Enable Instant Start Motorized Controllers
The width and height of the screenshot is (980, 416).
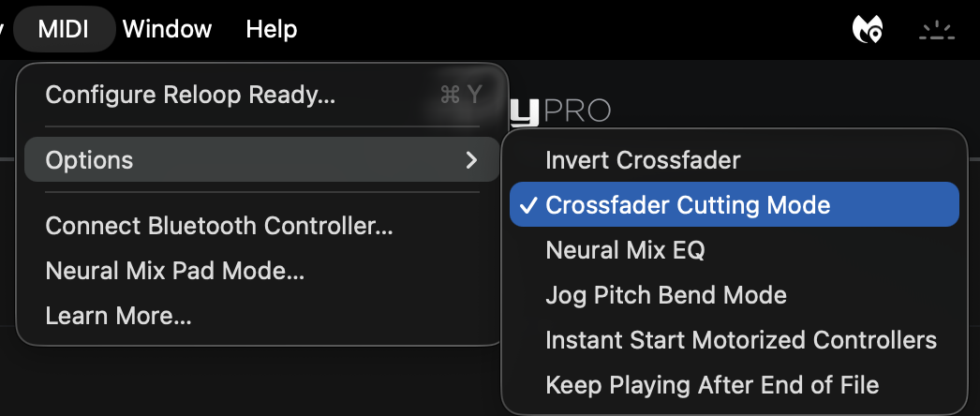(740, 339)
